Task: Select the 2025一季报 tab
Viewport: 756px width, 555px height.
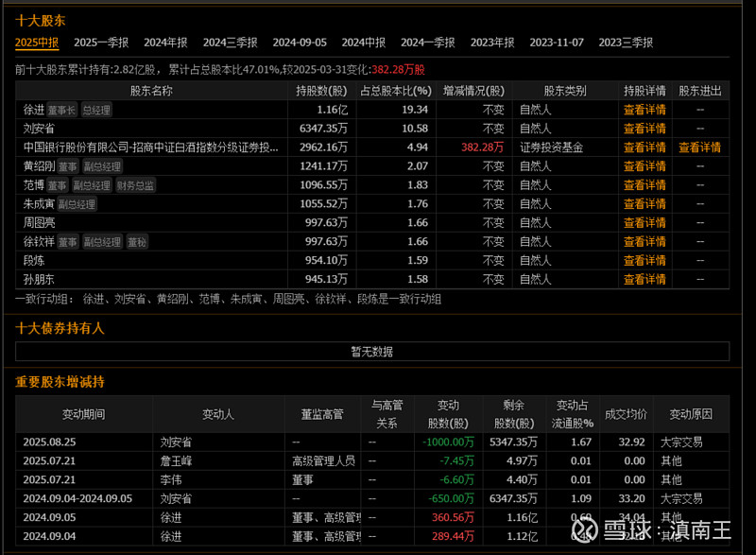Action: coord(101,43)
